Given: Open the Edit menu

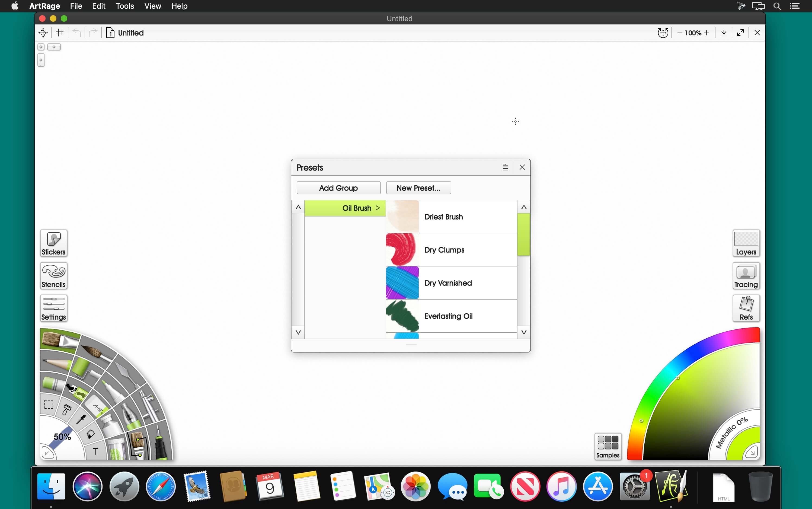Looking at the screenshot, I should (99, 6).
